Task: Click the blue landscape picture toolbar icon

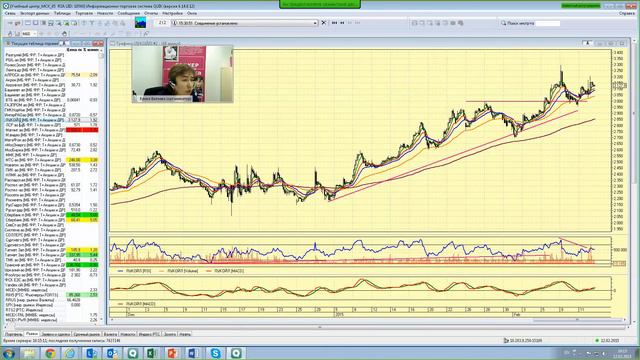Action: coord(140,22)
